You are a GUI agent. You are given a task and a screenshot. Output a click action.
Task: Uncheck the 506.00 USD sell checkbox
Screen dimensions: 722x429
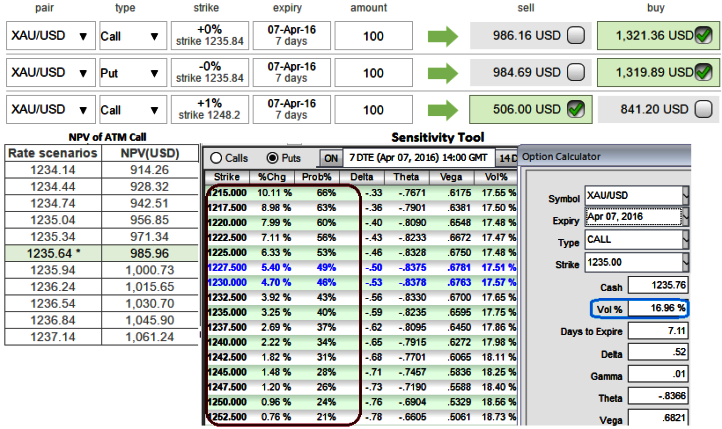576,109
